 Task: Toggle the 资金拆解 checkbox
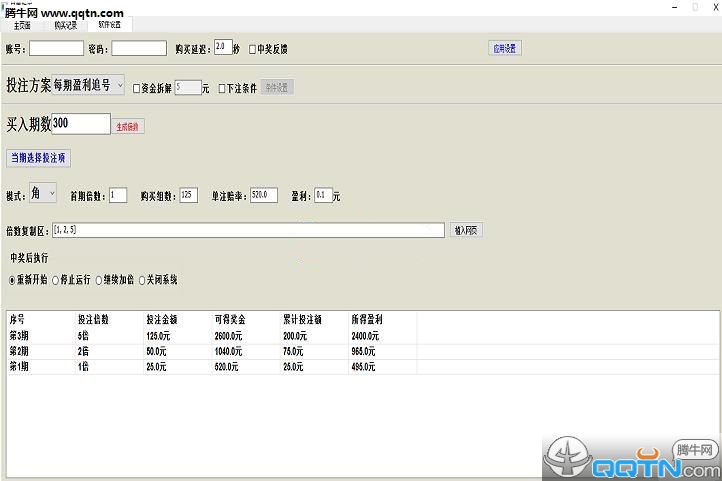pos(137,88)
